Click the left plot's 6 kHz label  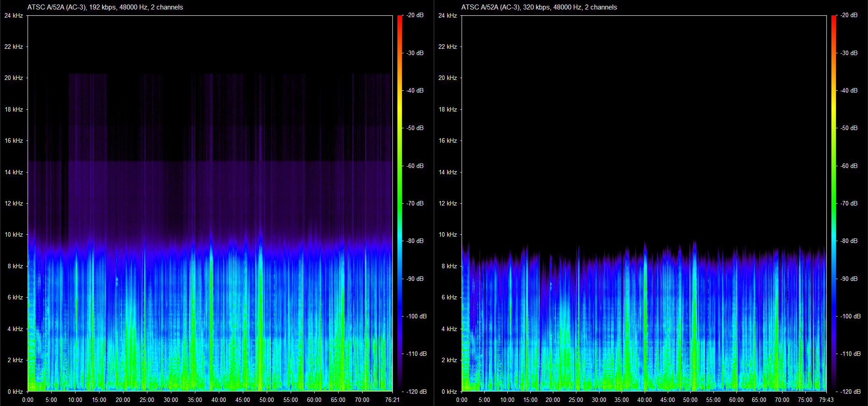click(x=15, y=297)
